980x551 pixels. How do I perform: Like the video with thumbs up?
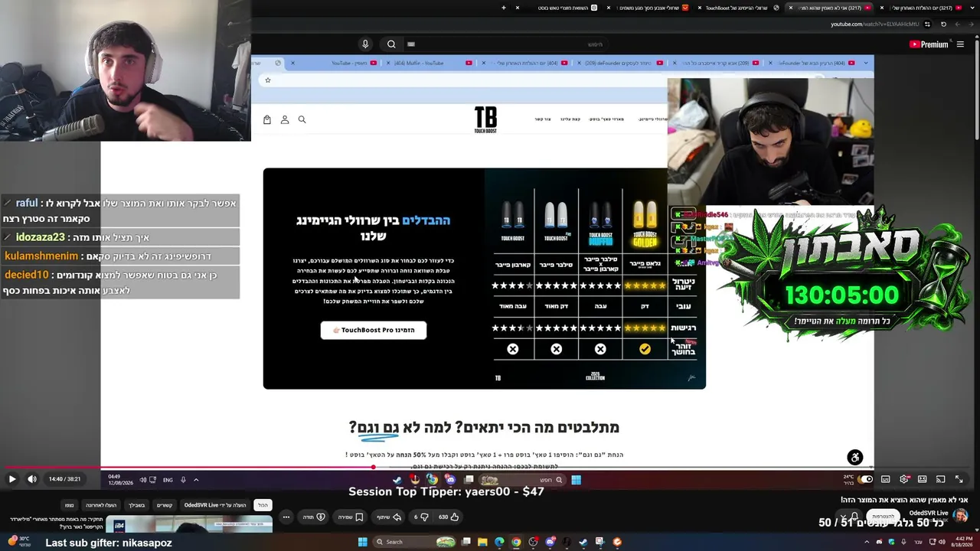449,517
